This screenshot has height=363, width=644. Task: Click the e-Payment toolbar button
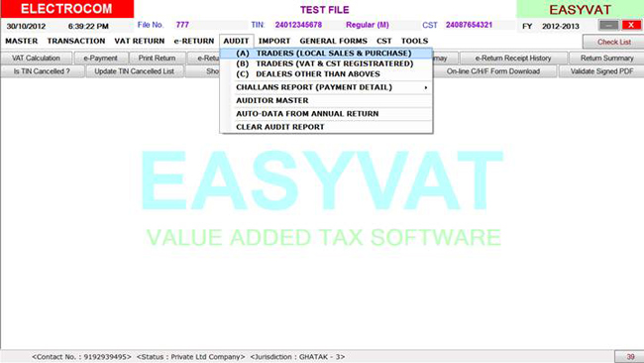(101, 58)
